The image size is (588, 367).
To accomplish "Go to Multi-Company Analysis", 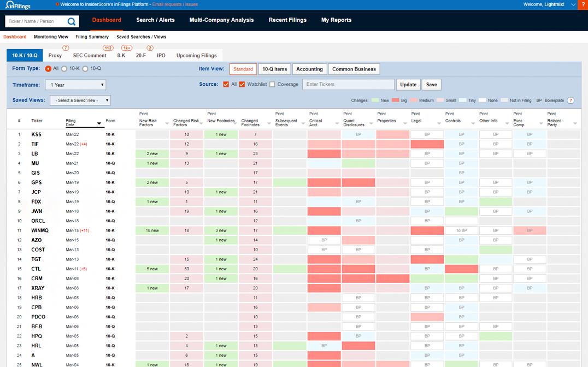I will [222, 20].
